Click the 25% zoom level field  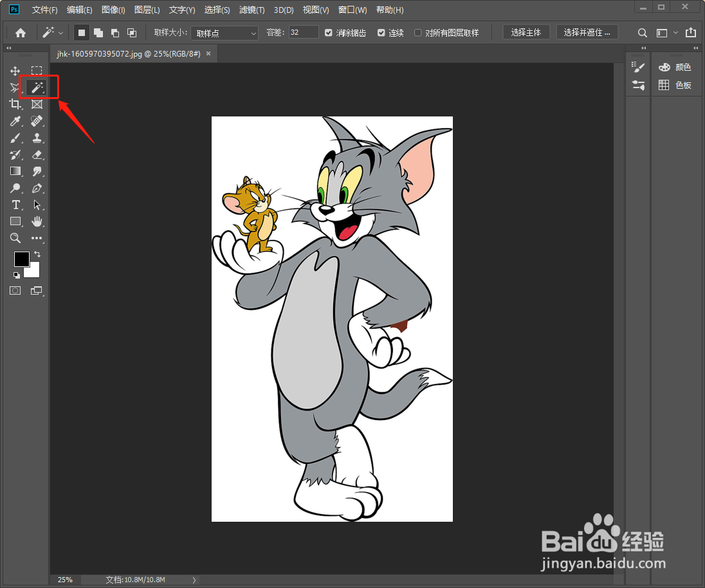pos(65,580)
